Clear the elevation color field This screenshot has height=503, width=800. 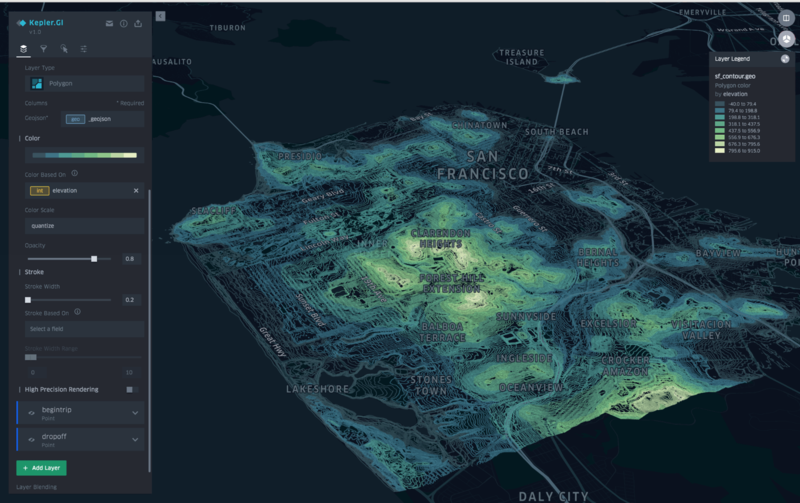136,191
